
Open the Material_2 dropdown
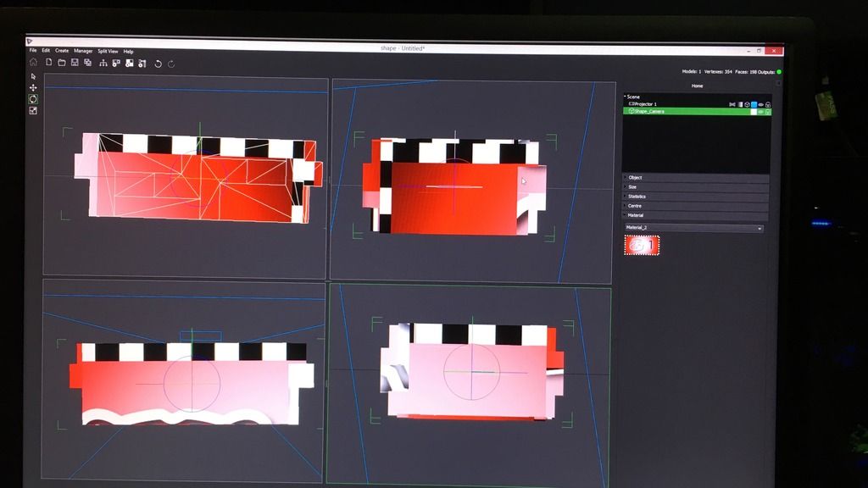694,227
